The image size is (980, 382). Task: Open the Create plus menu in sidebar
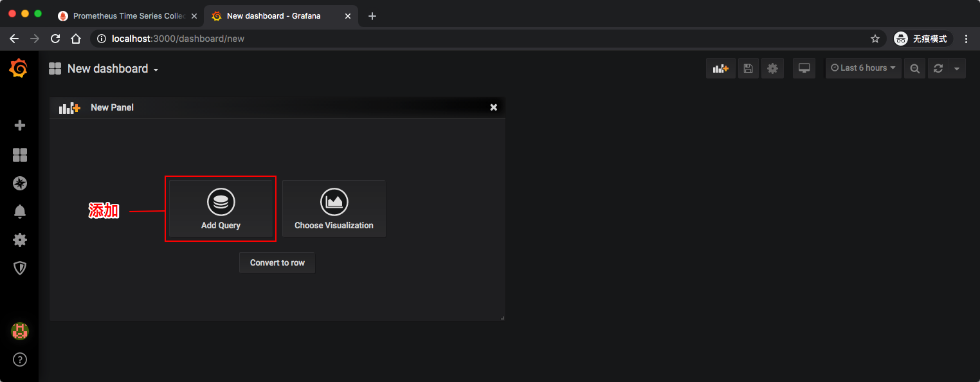[20, 125]
